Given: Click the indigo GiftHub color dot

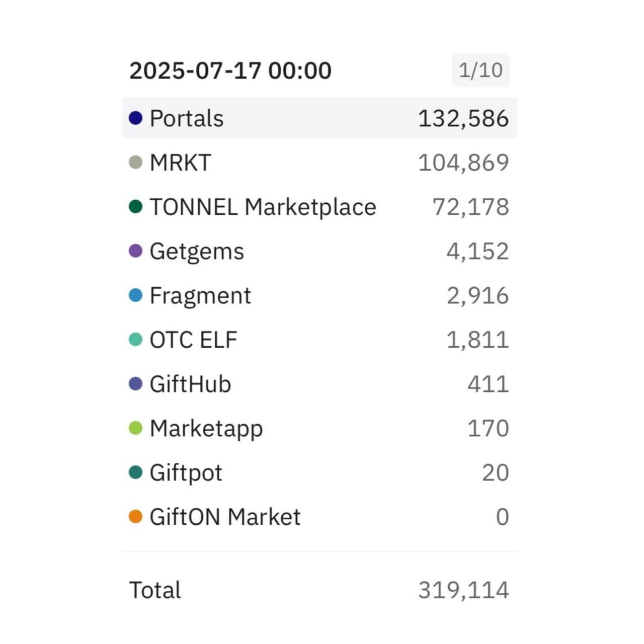Looking at the screenshot, I should coord(136,384).
